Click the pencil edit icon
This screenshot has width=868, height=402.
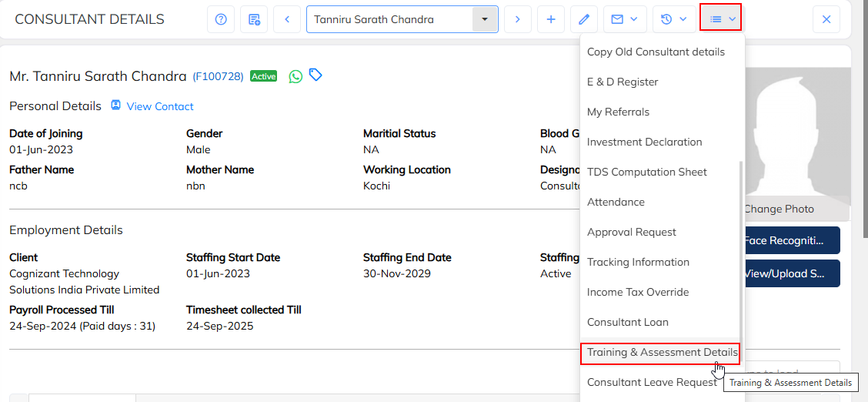(x=584, y=19)
